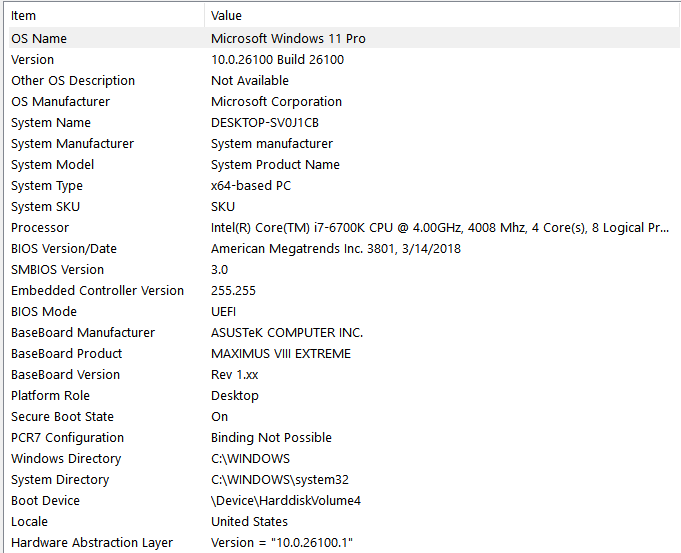The width and height of the screenshot is (681, 553).
Task: Select the 'Microsoft Windows 11 Pro' value
Action: 288,39
